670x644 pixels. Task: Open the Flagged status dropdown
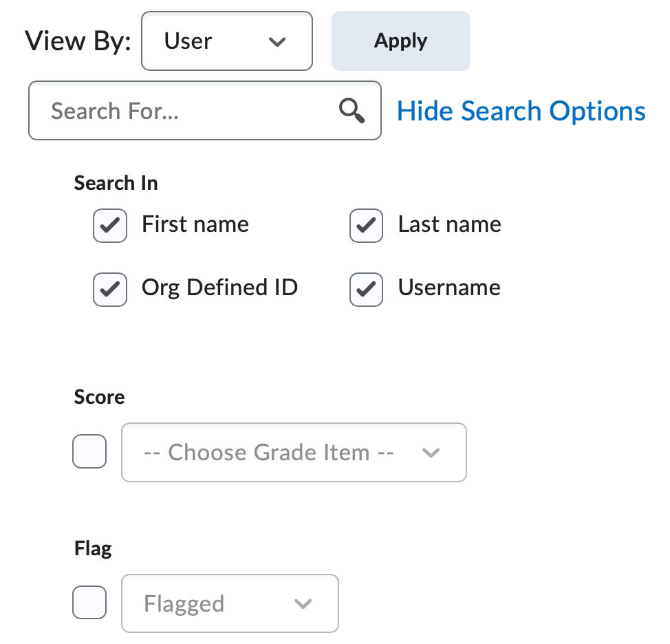coord(230,603)
